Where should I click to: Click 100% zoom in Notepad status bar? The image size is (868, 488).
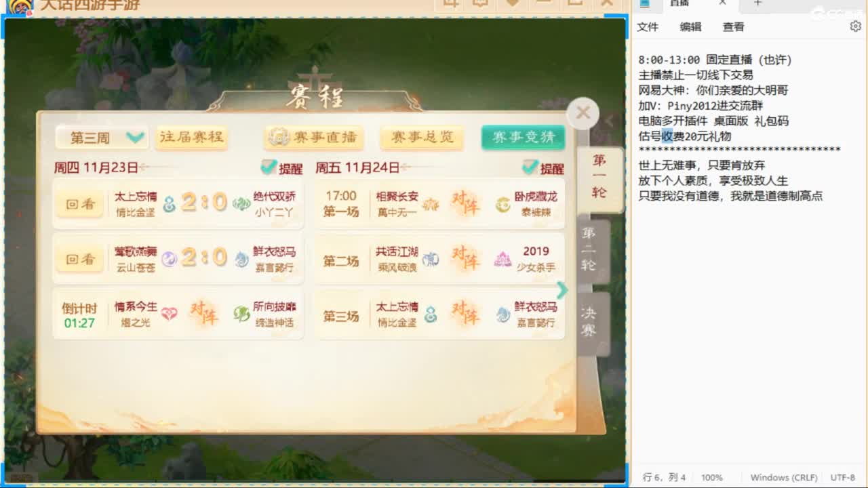tap(712, 477)
